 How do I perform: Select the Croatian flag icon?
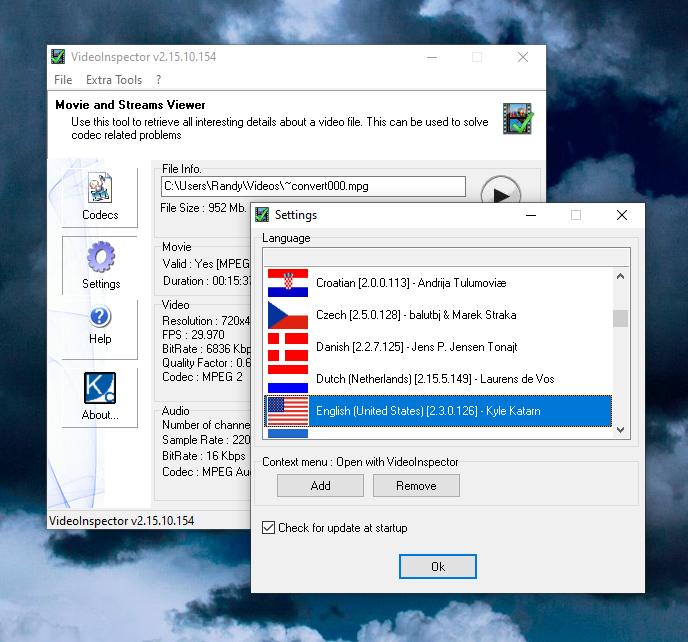coord(288,283)
